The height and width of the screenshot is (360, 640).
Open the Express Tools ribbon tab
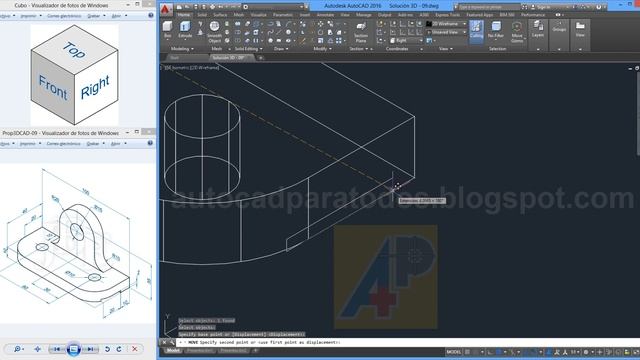447,15
